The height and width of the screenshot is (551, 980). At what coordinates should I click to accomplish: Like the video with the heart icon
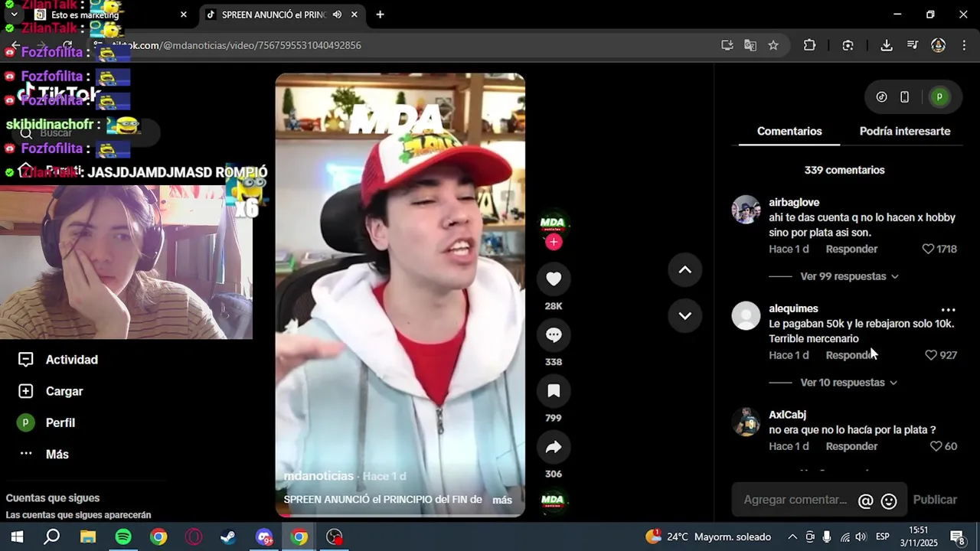pyautogui.click(x=554, y=279)
